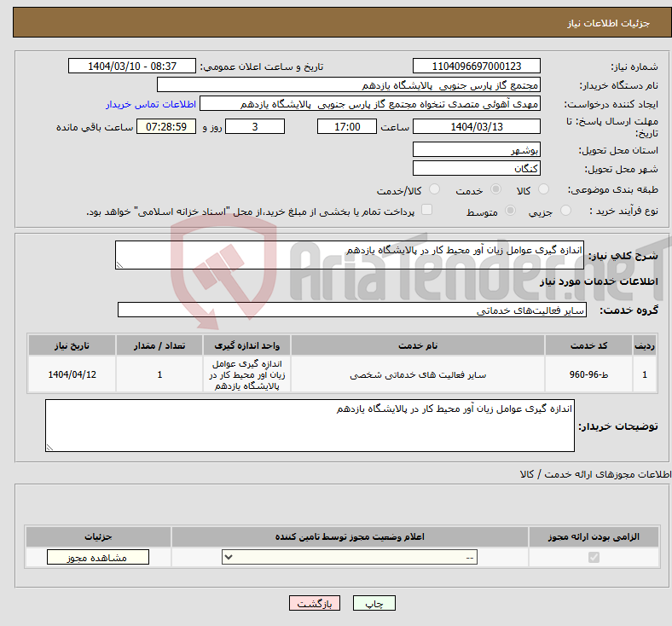Click the ردیف column header
This screenshot has width=672, height=626.
[x=645, y=345]
